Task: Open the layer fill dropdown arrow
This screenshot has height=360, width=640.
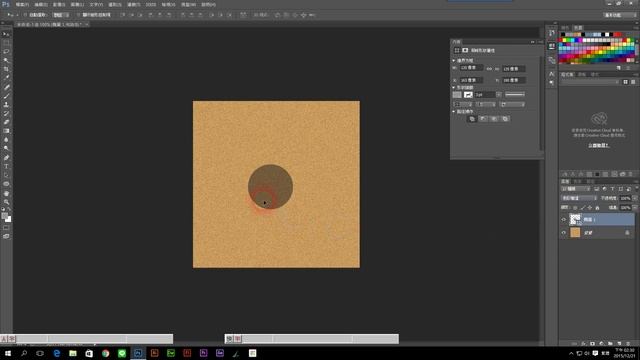Action: point(635,208)
